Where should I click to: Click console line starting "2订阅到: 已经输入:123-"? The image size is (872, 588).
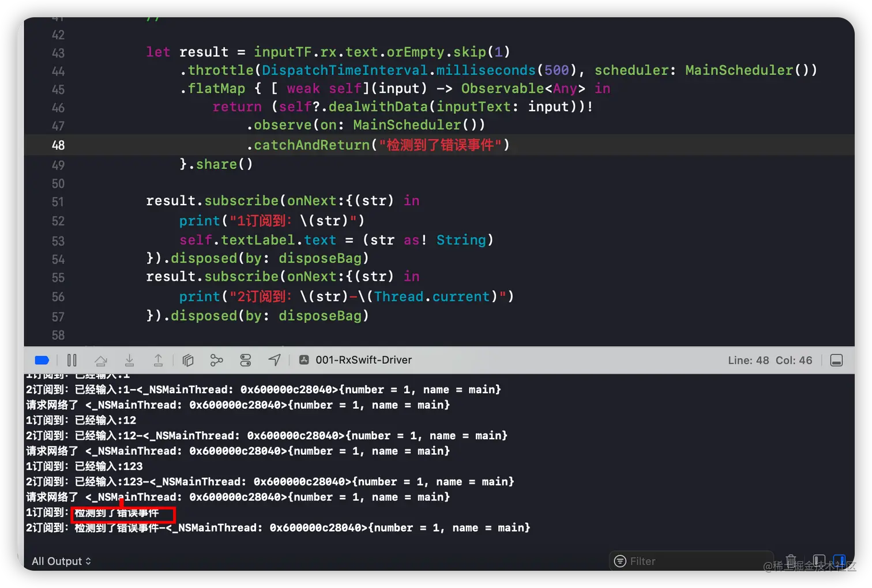pyautogui.click(x=270, y=481)
